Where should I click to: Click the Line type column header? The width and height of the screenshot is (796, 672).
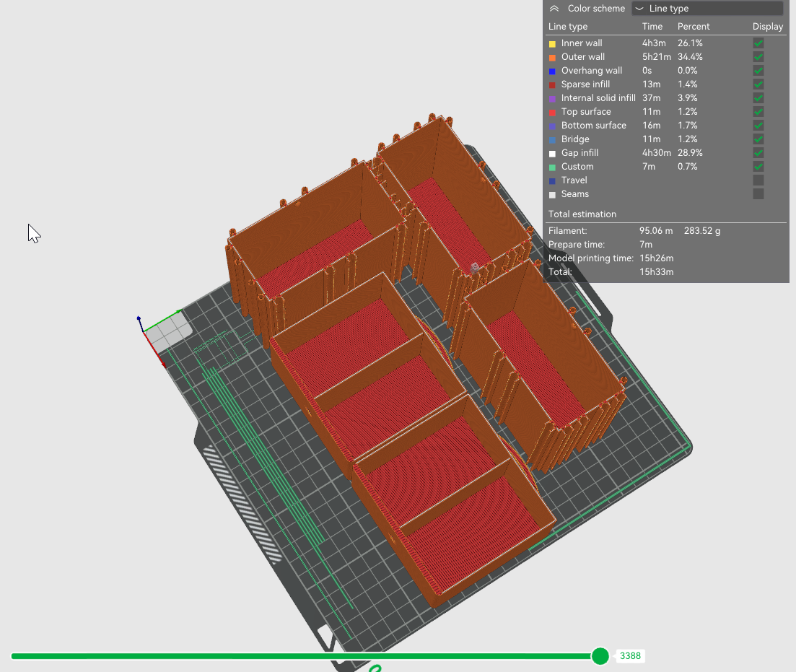570,26
